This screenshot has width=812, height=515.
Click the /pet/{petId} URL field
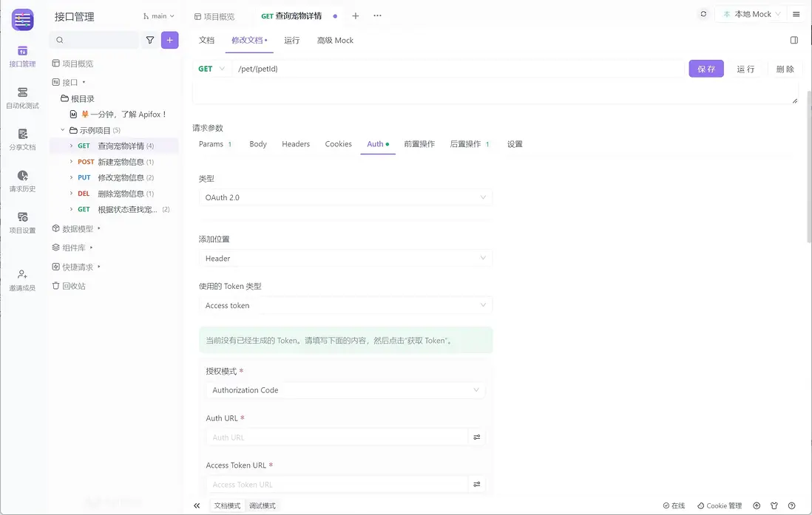tap(458, 69)
